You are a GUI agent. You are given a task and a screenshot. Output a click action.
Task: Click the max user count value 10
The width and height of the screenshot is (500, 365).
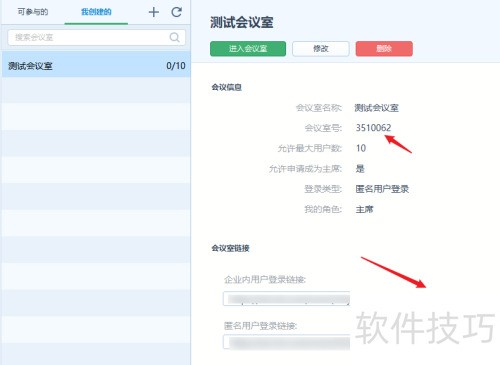point(361,148)
